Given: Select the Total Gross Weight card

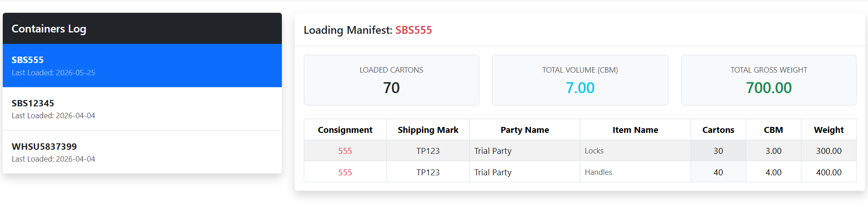Looking at the screenshot, I should [769, 80].
